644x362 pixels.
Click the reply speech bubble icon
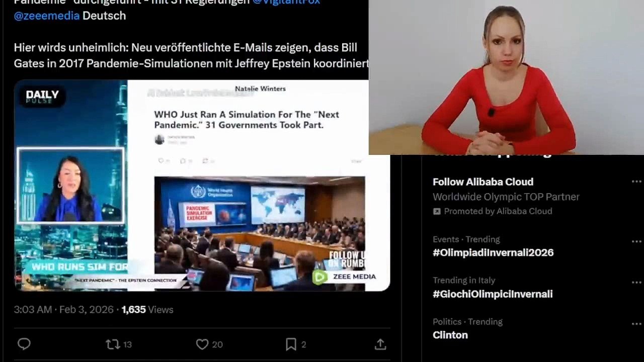[24, 344]
